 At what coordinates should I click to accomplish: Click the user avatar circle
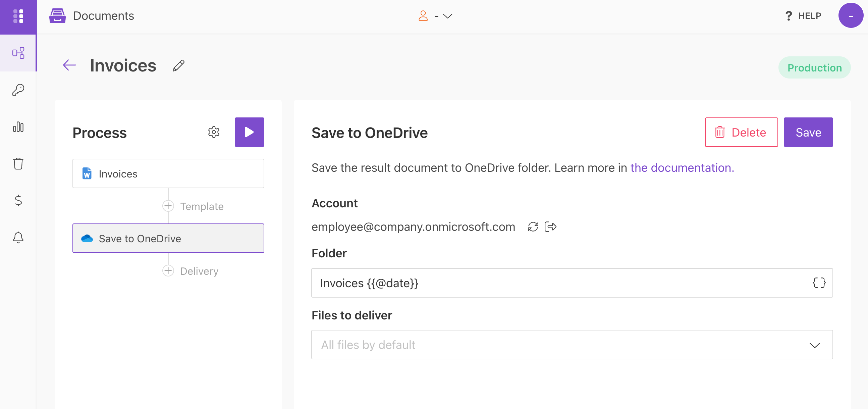(851, 15)
